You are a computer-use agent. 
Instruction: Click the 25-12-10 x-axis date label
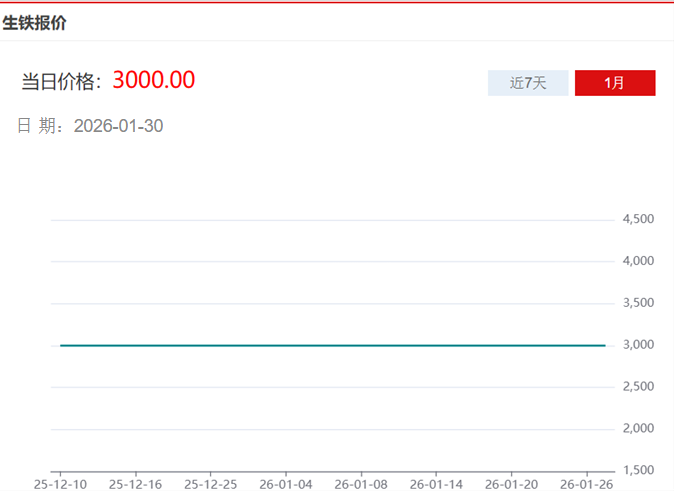[60, 484]
